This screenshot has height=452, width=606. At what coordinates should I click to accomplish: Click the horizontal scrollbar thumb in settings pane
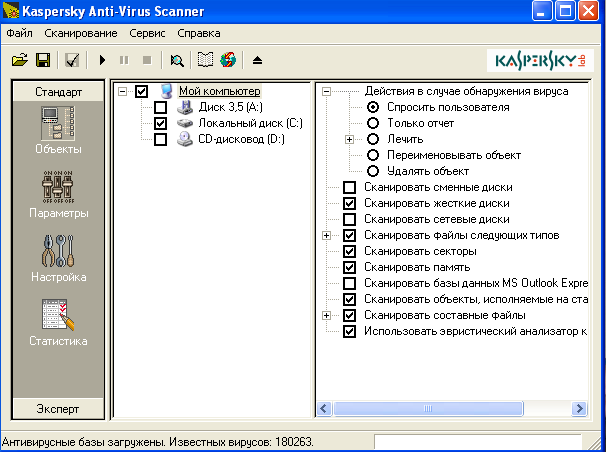[428, 409]
